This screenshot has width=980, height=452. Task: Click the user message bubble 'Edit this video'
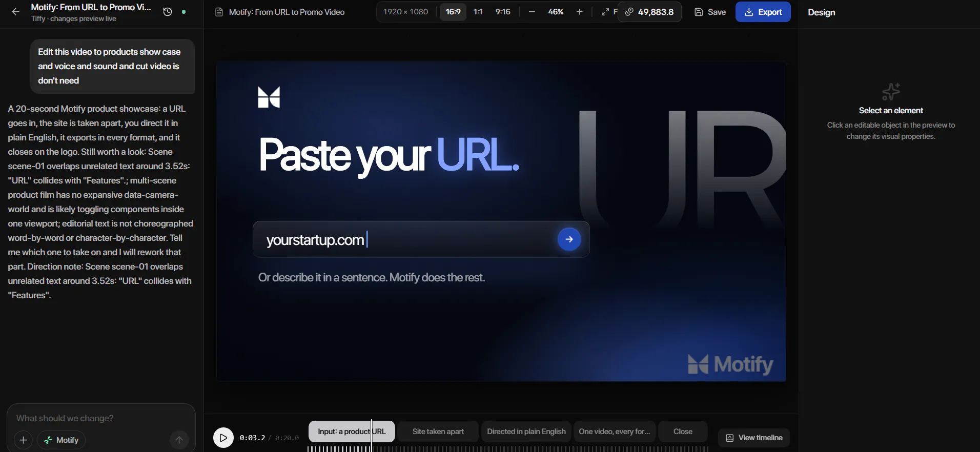click(112, 66)
